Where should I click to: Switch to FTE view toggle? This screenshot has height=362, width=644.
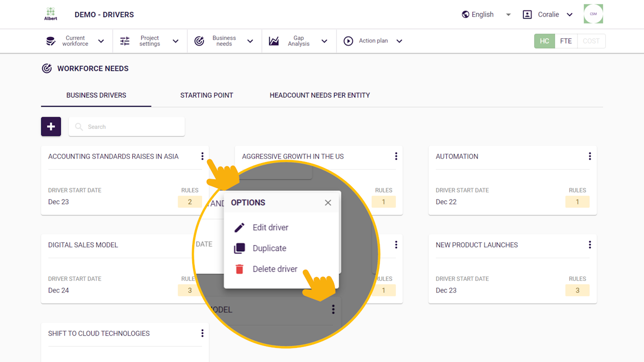pos(566,41)
